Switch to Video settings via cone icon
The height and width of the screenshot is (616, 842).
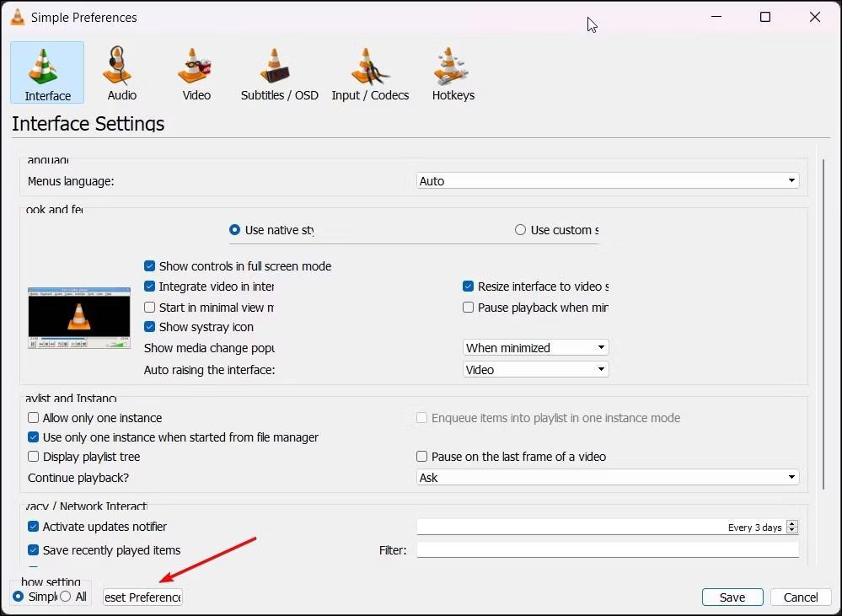[195, 72]
